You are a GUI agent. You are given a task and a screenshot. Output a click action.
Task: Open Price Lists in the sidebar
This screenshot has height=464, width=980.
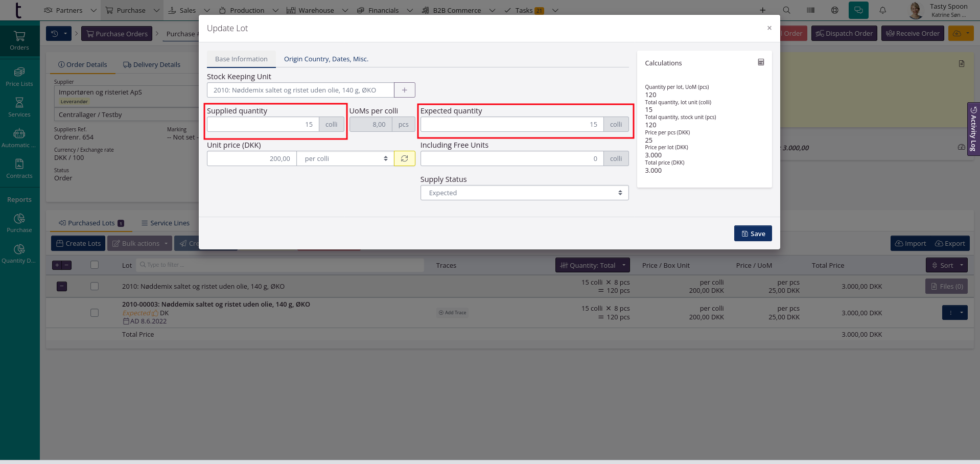19,77
